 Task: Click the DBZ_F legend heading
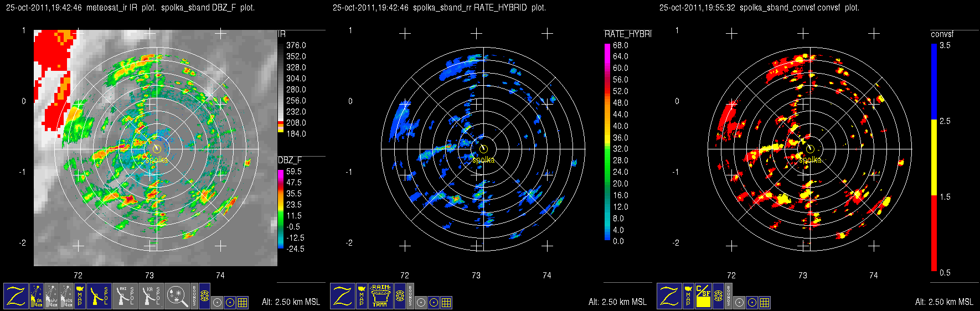point(290,160)
